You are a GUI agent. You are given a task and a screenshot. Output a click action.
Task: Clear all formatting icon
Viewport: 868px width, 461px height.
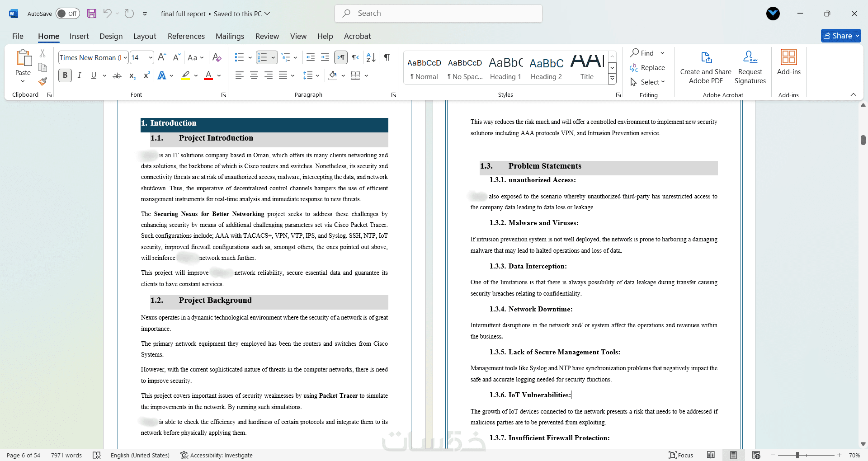click(x=217, y=57)
